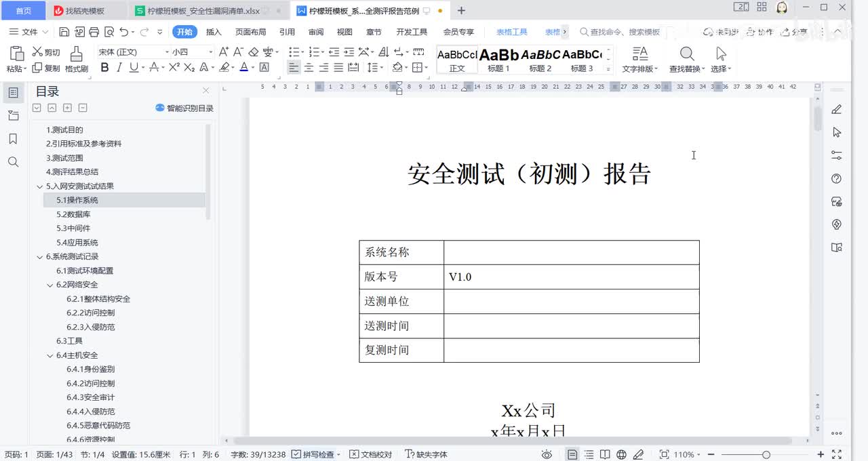The image size is (868, 461).
Task: Open the 文件 menu
Action: point(28,32)
